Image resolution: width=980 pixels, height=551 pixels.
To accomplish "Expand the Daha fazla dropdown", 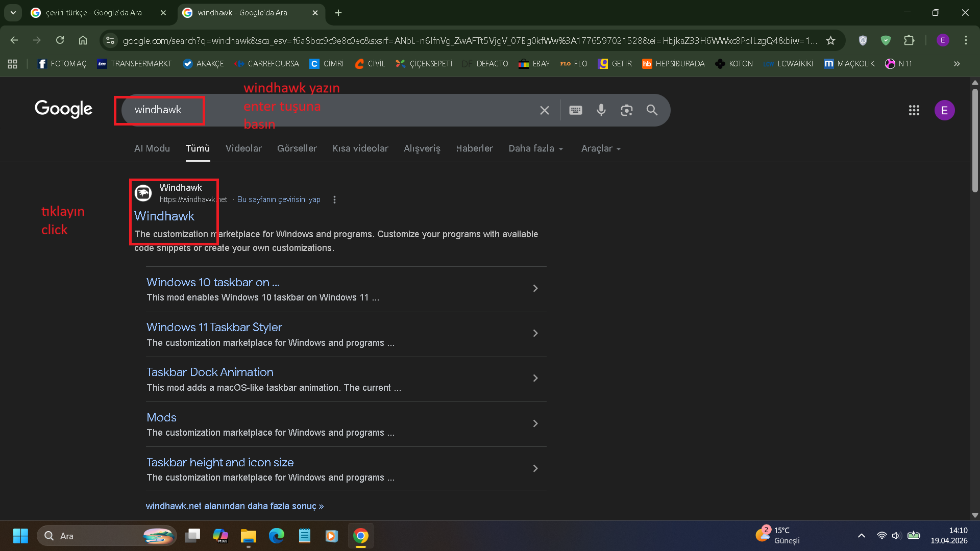I will [x=536, y=148].
